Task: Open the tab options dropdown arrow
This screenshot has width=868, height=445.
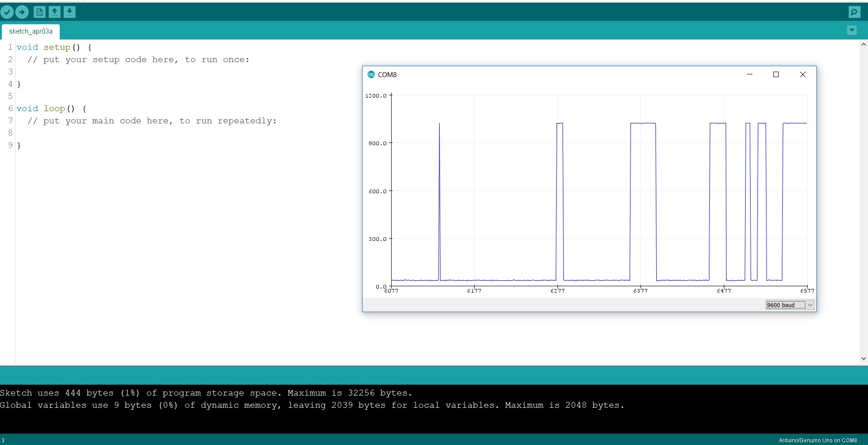Action: click(x=852, y=30)
